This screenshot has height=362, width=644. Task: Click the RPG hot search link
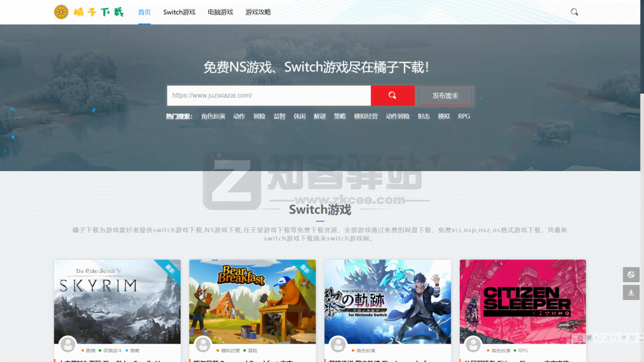[x=464, y=116]
